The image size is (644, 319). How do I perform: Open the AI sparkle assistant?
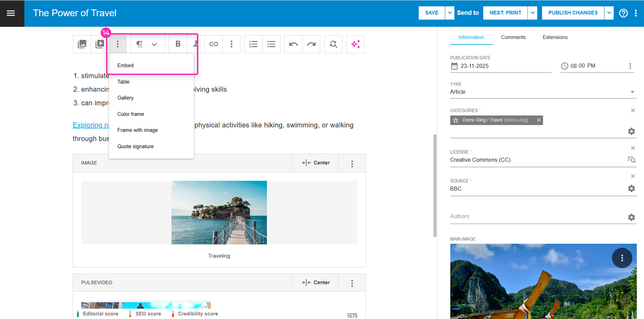(x=355, y=44)
